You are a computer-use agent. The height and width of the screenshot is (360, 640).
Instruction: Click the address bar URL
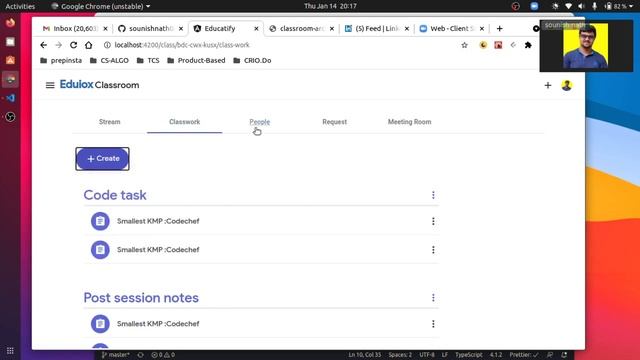tap(182, 45)
